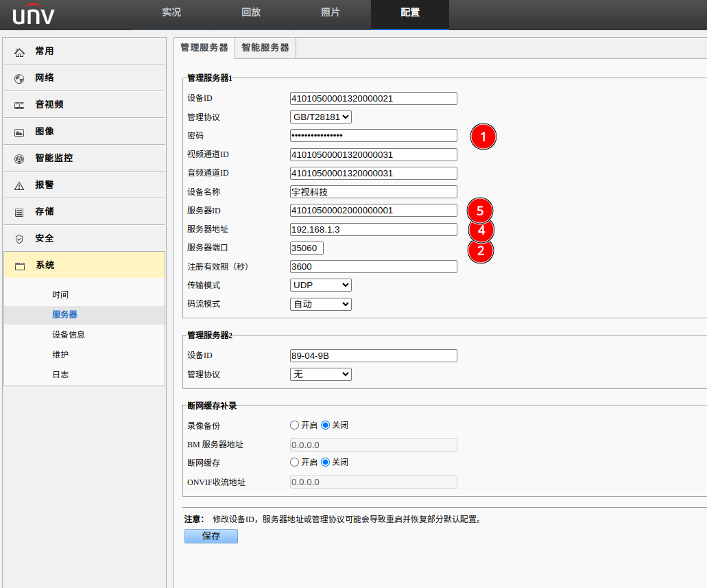
Task: Open the 码流模式 dropdown set to 自动
Action: coord(320,304)
